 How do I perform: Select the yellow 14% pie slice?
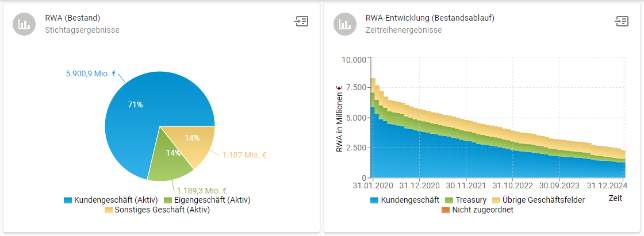(x=193, y=141)
